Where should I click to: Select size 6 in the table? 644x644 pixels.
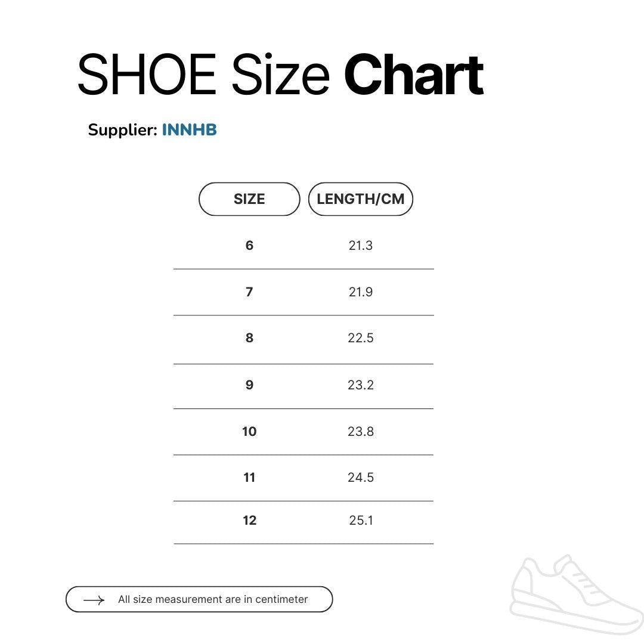point(249,246)
